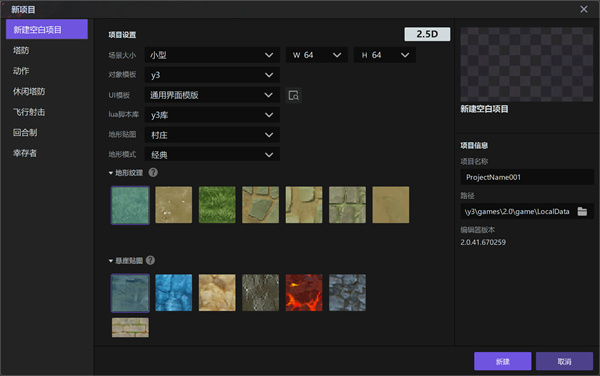Toggle the 2.5D mode button
The image size is (600, 376).
427,34
